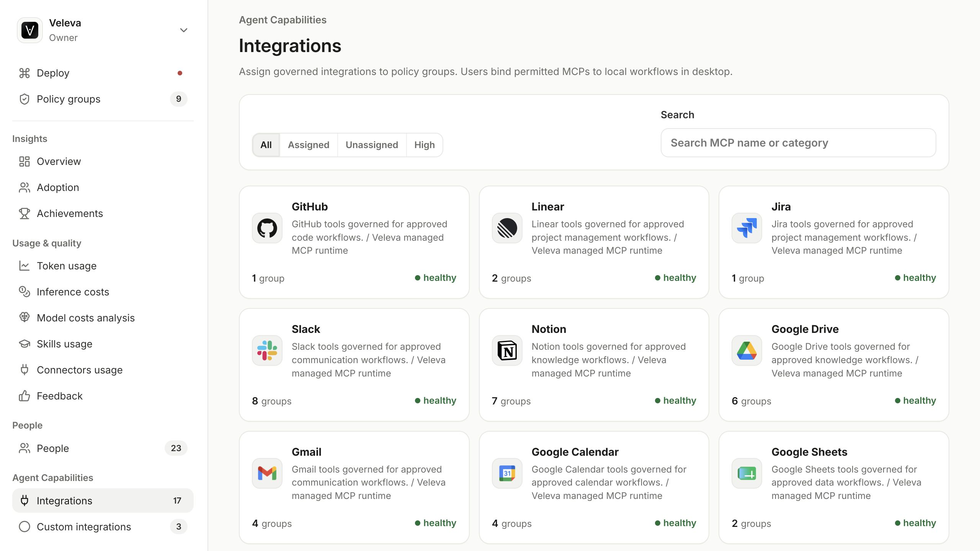Screen dimensions: 980x551
Task: Click the Policy groups count badge 9
Action: [178, 99]
